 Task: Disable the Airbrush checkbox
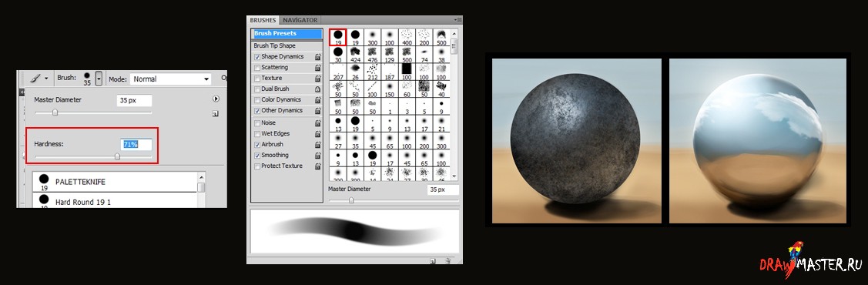257,145
